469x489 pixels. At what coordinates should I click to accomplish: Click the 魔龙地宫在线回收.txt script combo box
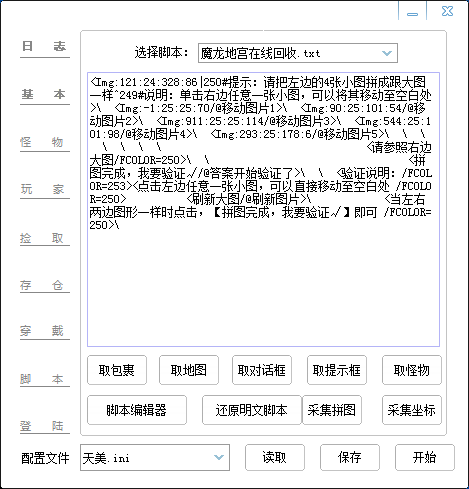point(298,53)
